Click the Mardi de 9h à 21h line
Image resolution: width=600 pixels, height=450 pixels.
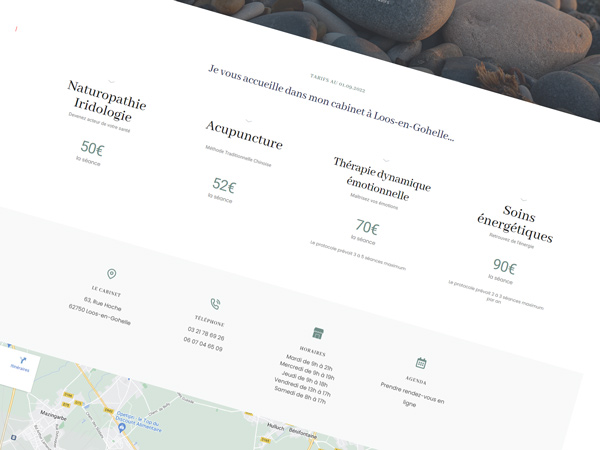click(309, 362)
